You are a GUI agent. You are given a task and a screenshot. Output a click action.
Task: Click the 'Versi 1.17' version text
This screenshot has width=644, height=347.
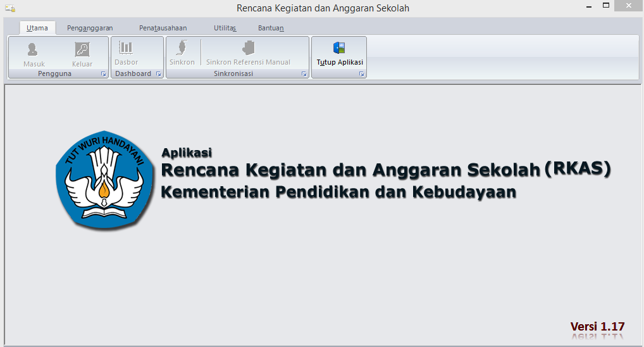(598, 327)
